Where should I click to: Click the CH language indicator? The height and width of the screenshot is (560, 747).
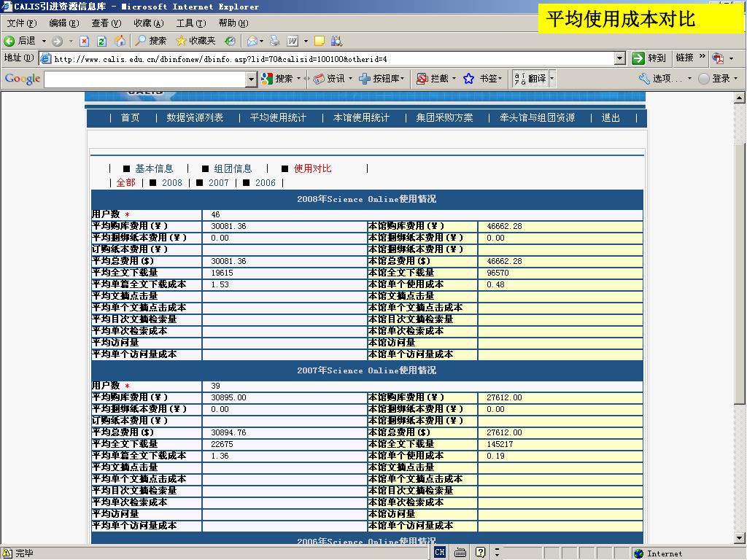[x=440, y=553]
